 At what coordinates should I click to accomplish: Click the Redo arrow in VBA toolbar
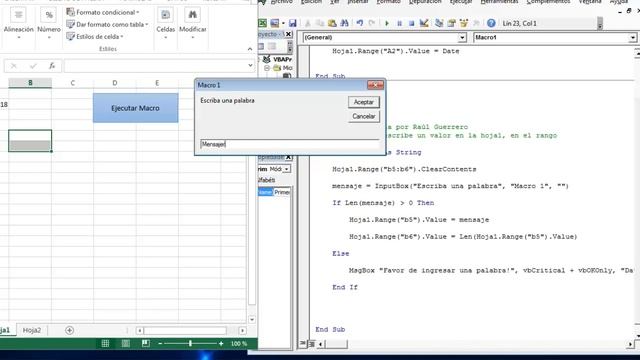pos(371,23)
